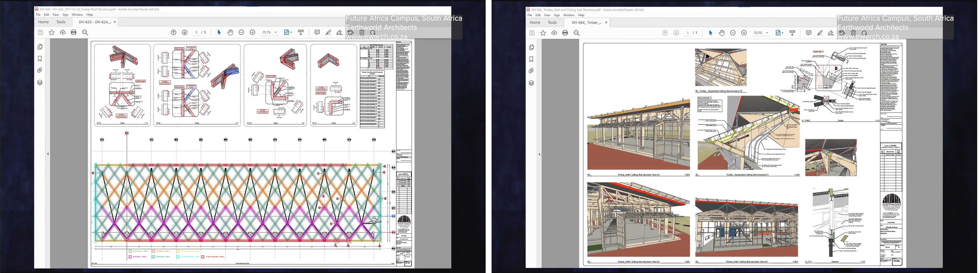Screen dimensions: 980x273
Task: Click page number field showing 1
Action: click(x=688, y=33)
